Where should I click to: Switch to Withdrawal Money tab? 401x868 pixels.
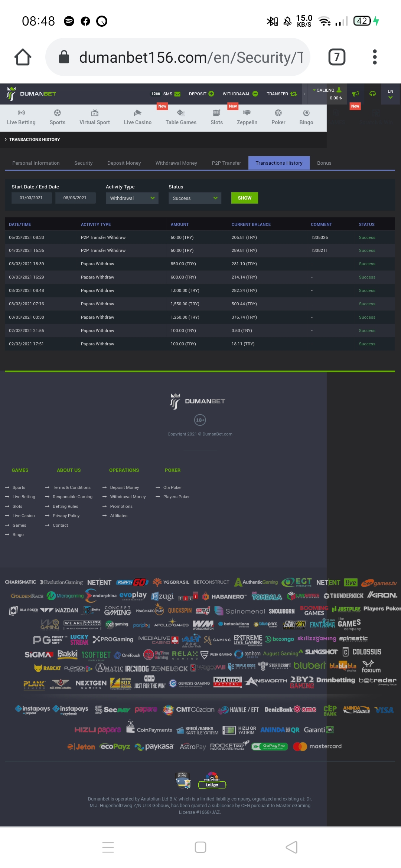(176, 163)
